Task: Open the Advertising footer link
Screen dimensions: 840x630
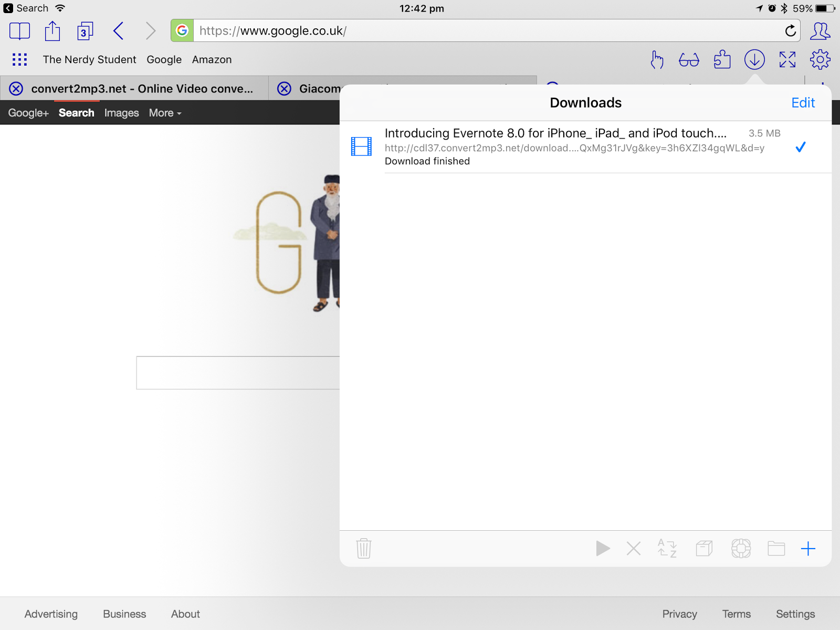Action: (51, 614)
